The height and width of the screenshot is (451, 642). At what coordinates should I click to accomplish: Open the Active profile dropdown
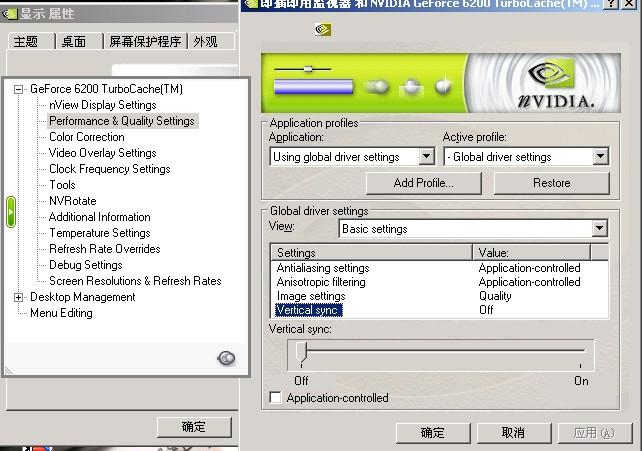(600, 156)
